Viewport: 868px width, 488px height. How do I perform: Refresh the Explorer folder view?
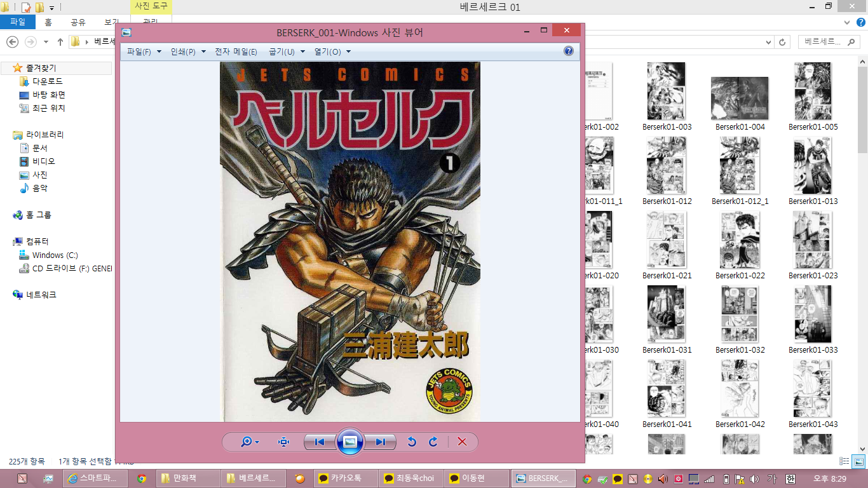tap(784, 42)
